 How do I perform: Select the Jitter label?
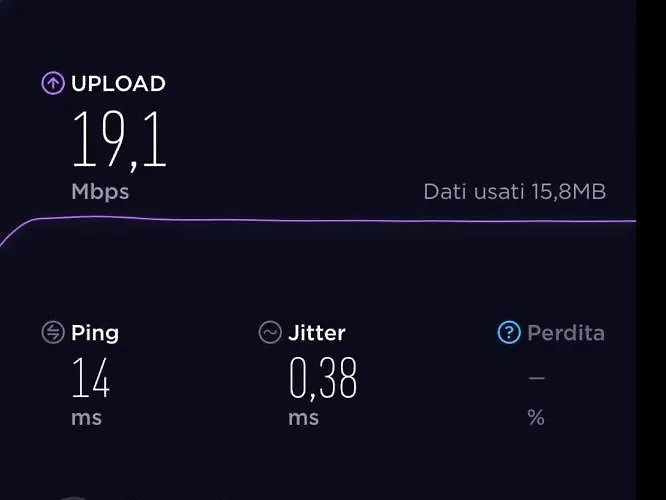[x=317, y=333]
